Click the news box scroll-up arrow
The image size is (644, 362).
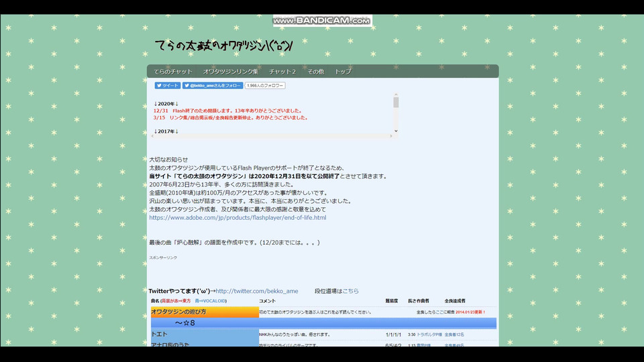click(396, 95)
